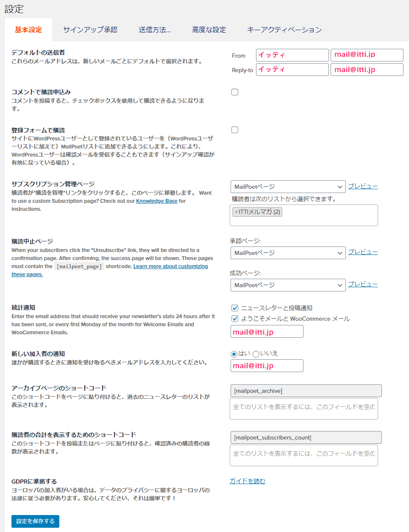
Task: Open the ガイドを読む GDPR link
Action: coord(248,481)
